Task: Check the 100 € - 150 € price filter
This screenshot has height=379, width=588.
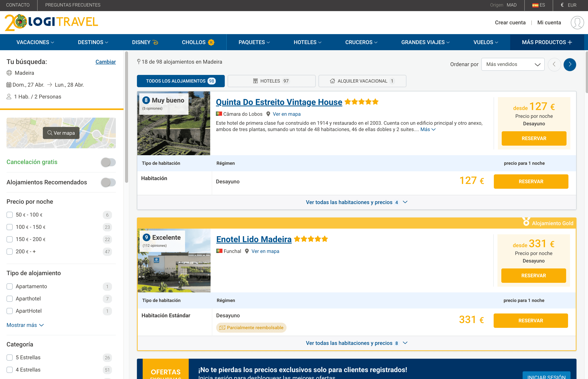Action: (10, 227)
